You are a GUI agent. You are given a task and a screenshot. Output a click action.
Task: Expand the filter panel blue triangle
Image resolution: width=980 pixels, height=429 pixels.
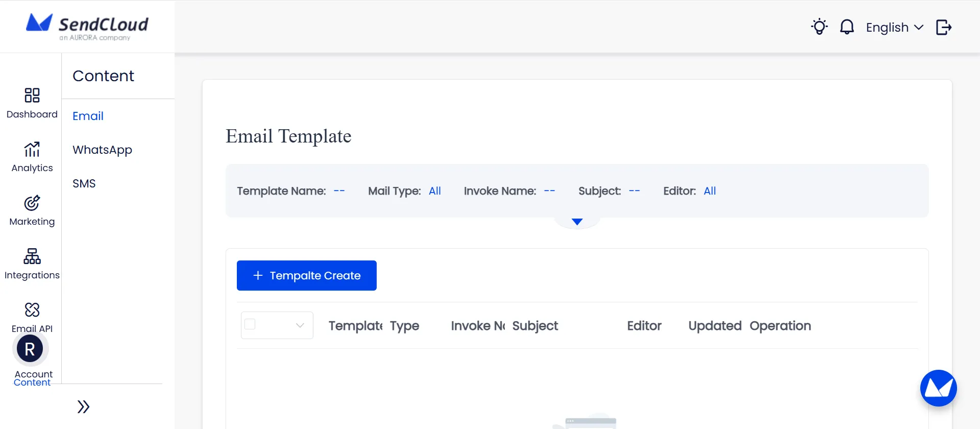[577, 222]
